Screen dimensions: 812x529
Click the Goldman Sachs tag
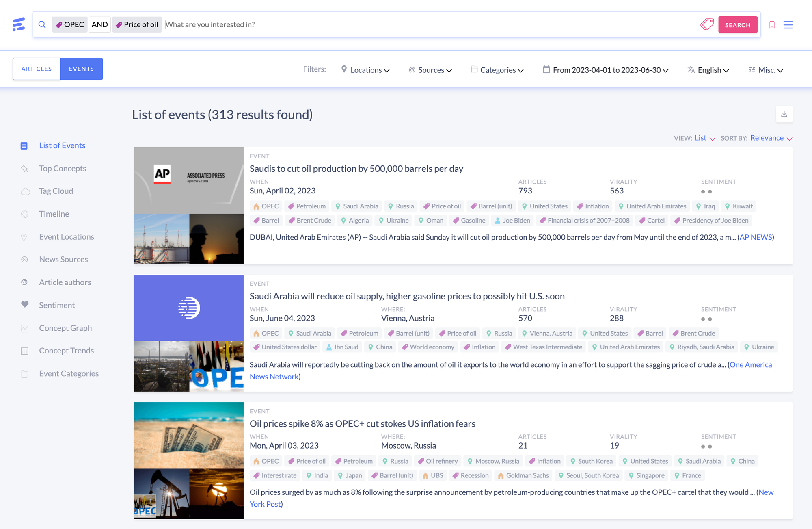[x=523, y=475]
